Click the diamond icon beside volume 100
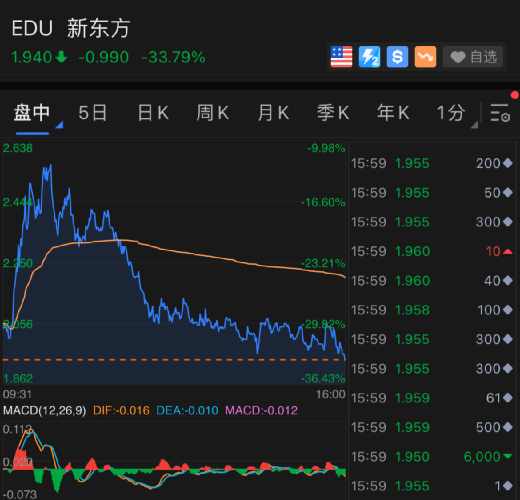 pyautogui.click(x=508, y=310)
